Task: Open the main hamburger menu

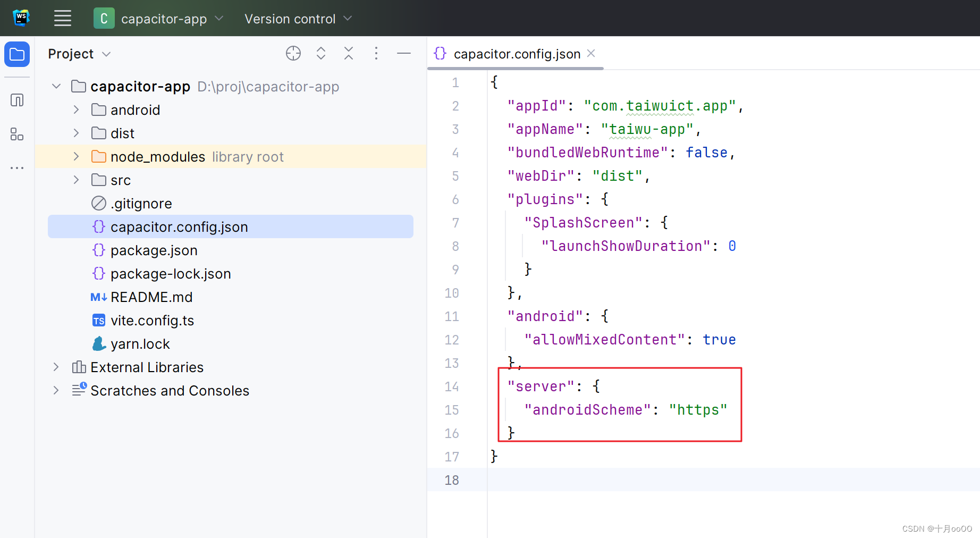Action: click(x=62, y=18)
